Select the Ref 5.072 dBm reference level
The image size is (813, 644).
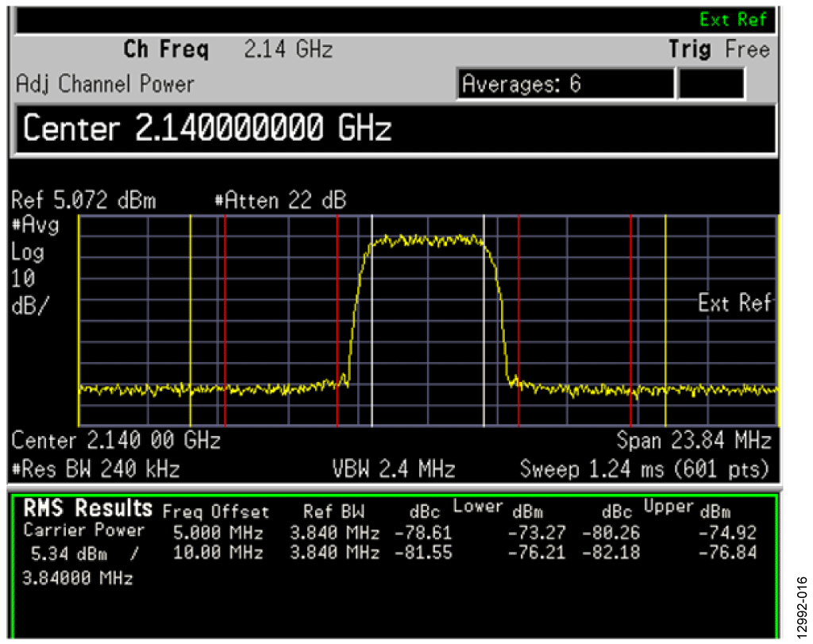coord(85,200)
